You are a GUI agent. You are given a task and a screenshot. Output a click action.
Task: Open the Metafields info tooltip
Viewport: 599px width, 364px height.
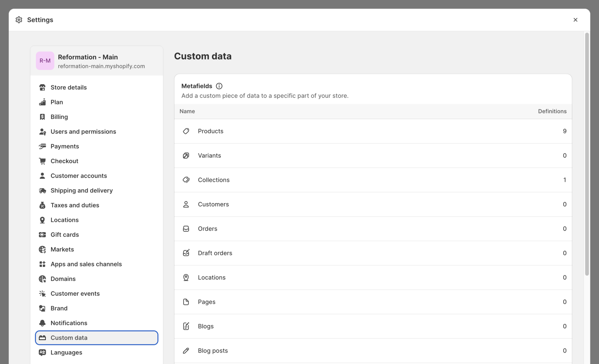point(219,86)
